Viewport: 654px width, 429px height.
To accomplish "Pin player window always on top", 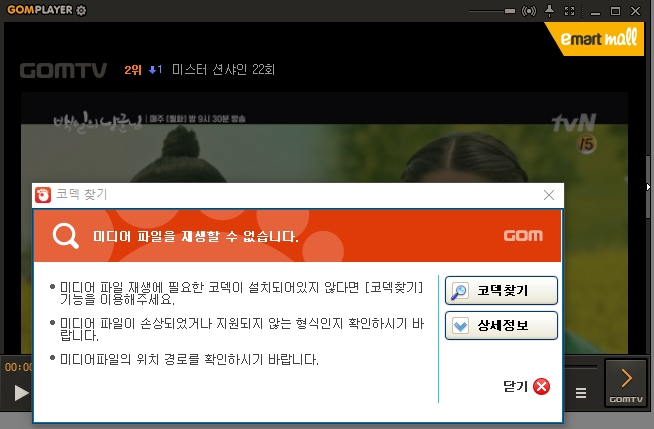I will (x=550, y=11).
